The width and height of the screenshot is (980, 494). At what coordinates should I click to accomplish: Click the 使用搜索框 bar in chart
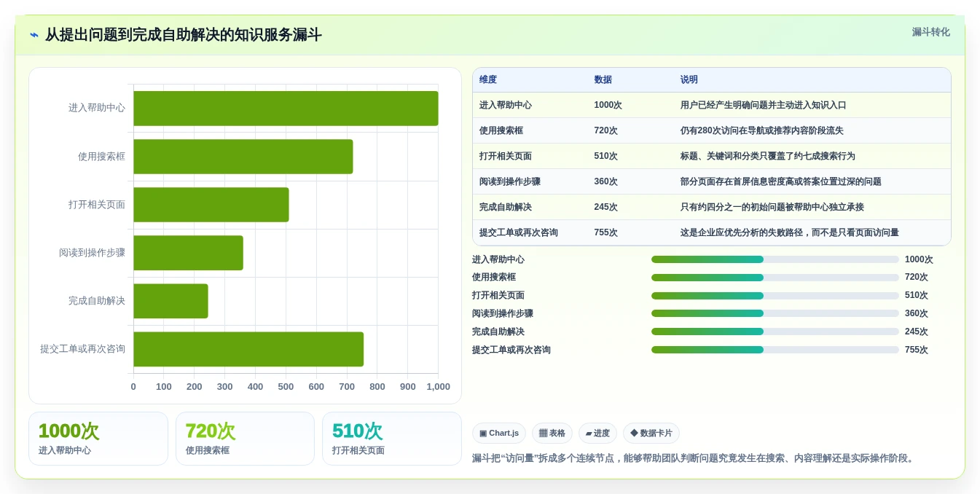coord(243,157)
